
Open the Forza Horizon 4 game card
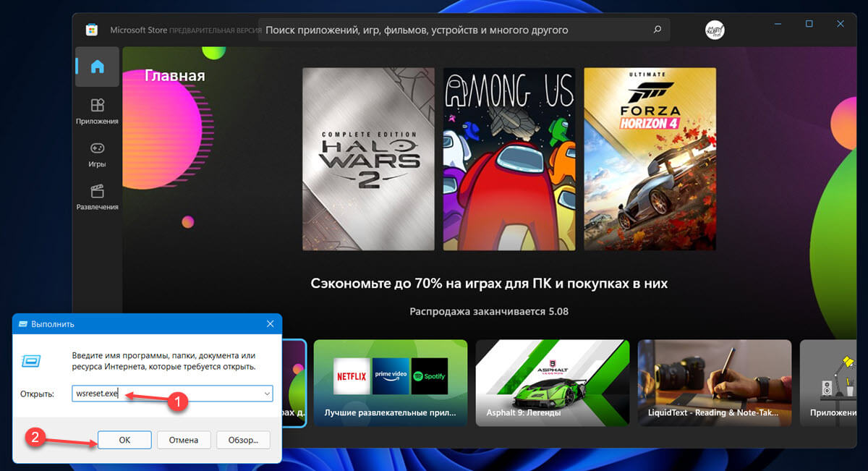coord(650,159)
